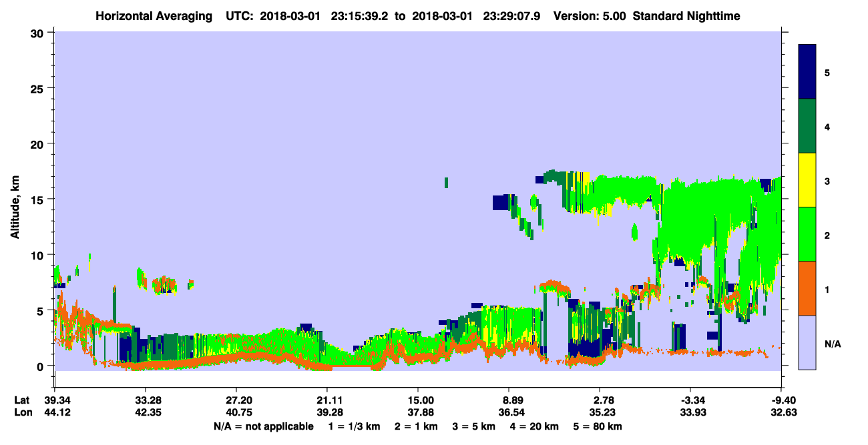Click the '3 = 5 km' legend entry

475,426
